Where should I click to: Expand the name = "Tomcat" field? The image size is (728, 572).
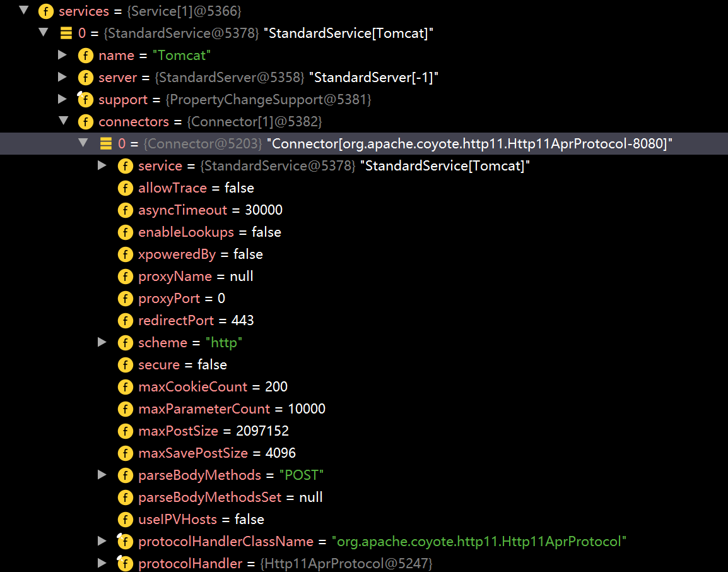click(62, 55)
